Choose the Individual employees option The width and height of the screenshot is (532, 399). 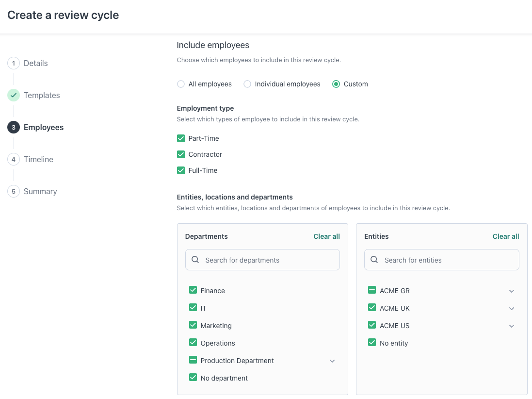click(x=247, y=84)
